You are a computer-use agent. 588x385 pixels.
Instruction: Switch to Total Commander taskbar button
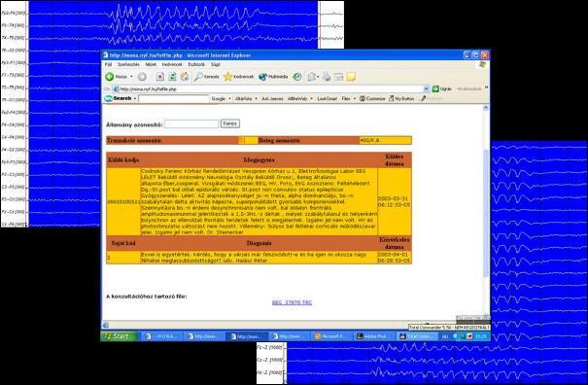click(417, 336)
